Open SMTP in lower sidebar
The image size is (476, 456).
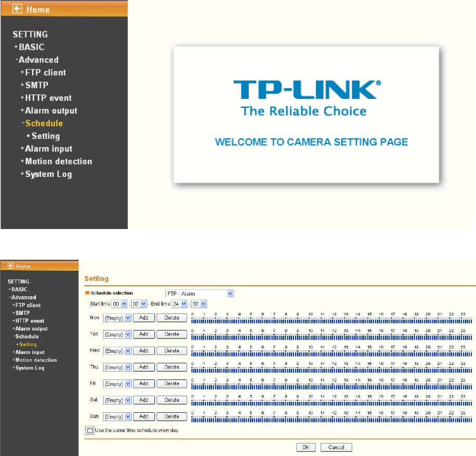[x=21, y=313]
